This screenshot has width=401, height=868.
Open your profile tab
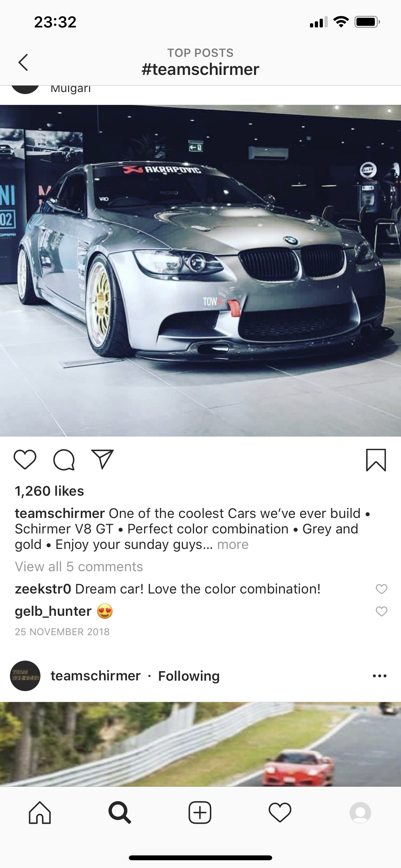click(360, 813)
